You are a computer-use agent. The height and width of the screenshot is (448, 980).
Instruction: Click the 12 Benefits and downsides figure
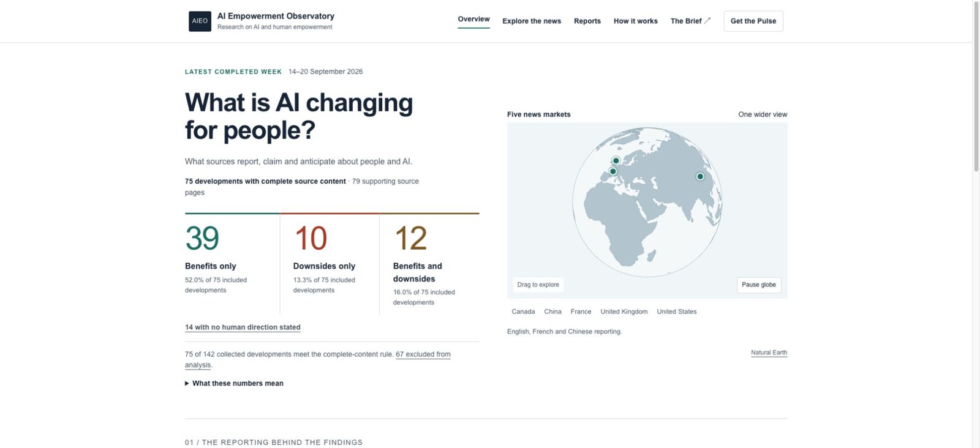(410, 238)
